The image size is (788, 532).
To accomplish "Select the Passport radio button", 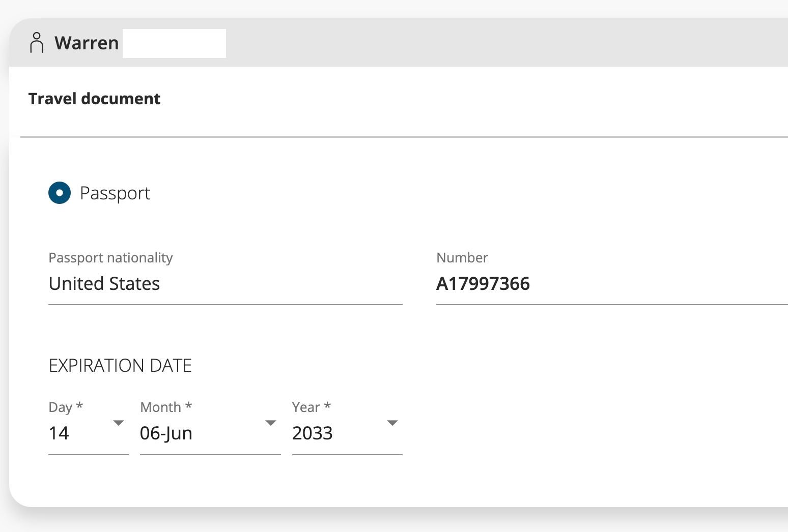I will pyautogui.click(x=60, y=193).
